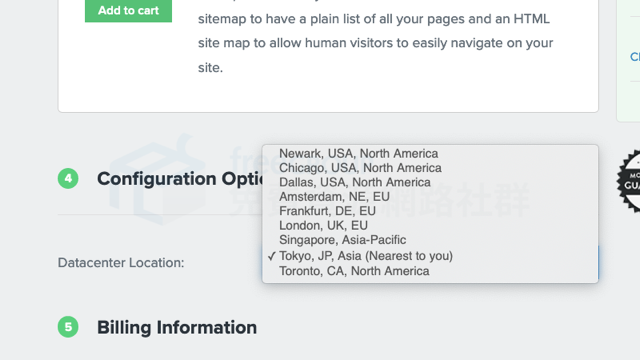Image resolution: width=640 pixels, height=360 pixels.
Task: Choose Toronto, CA, North America datacenter
Action: [x=430, y=271]
